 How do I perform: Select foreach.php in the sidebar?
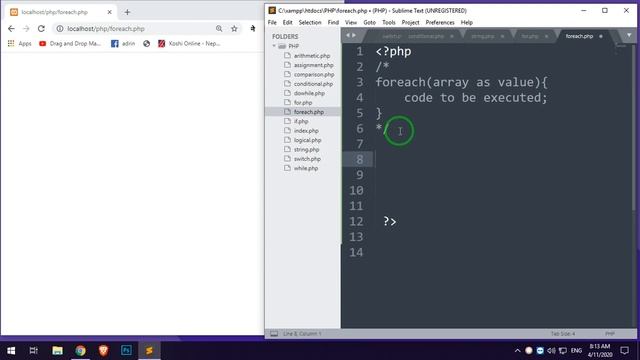tap(309, 112)
